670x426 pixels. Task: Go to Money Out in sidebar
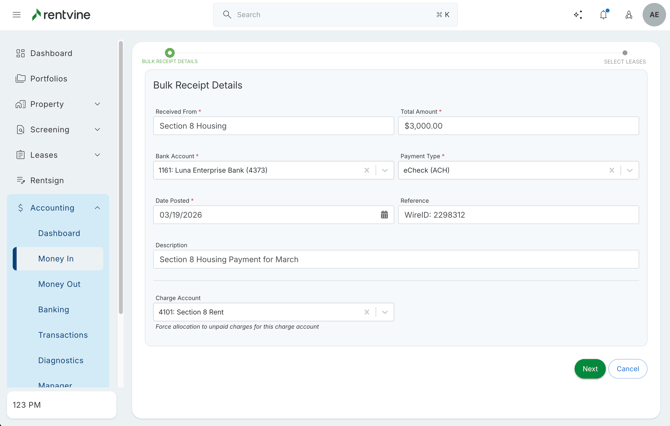59,284
